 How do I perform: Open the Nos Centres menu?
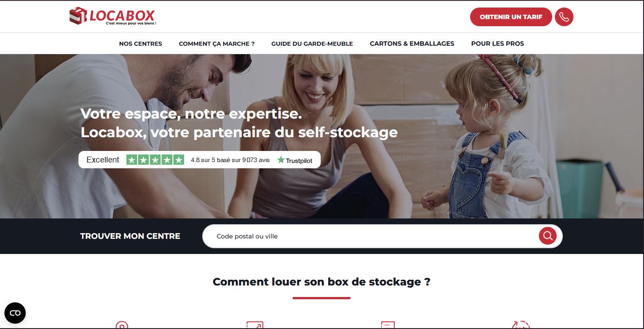point(141,44)
